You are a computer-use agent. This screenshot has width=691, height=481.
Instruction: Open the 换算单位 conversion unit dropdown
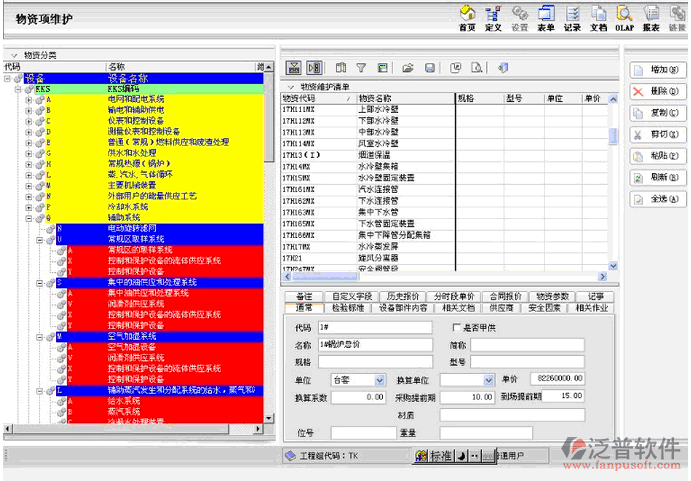pyautogui.click(x=488, y=380)
